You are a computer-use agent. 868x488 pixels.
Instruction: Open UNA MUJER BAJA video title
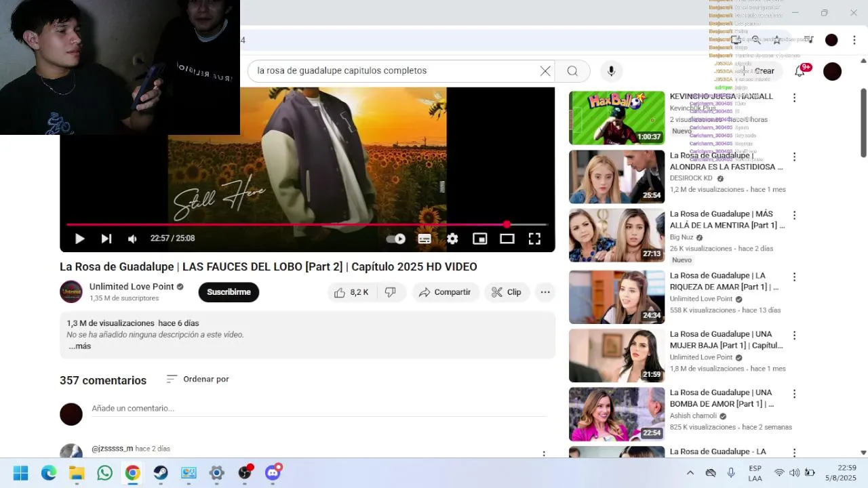(x=726, y=340)
